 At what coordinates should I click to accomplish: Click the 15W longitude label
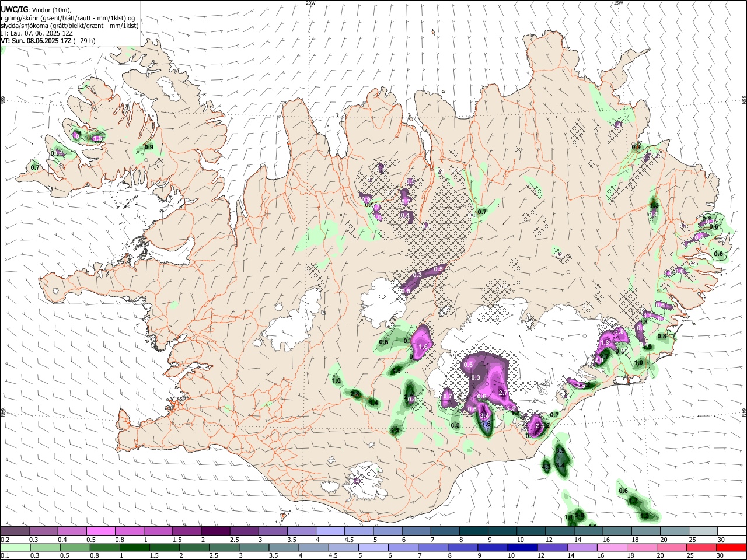click(x=618, y=3)
